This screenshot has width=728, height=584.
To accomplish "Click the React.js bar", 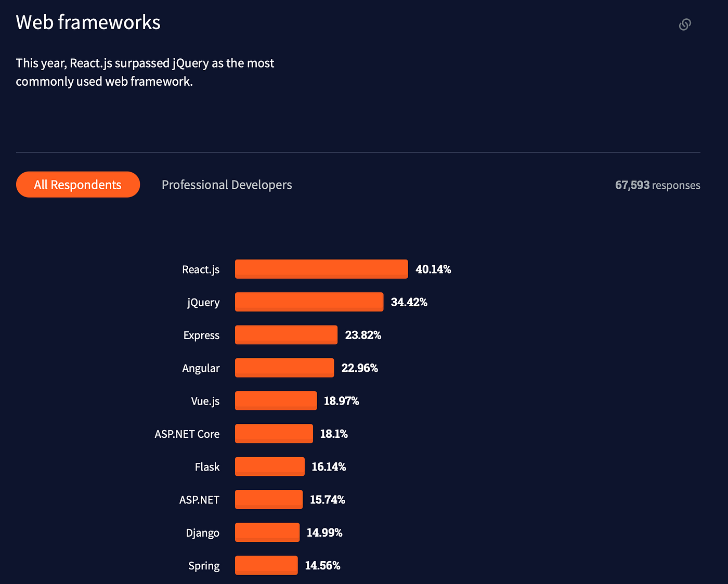I will tap(321, 269).
